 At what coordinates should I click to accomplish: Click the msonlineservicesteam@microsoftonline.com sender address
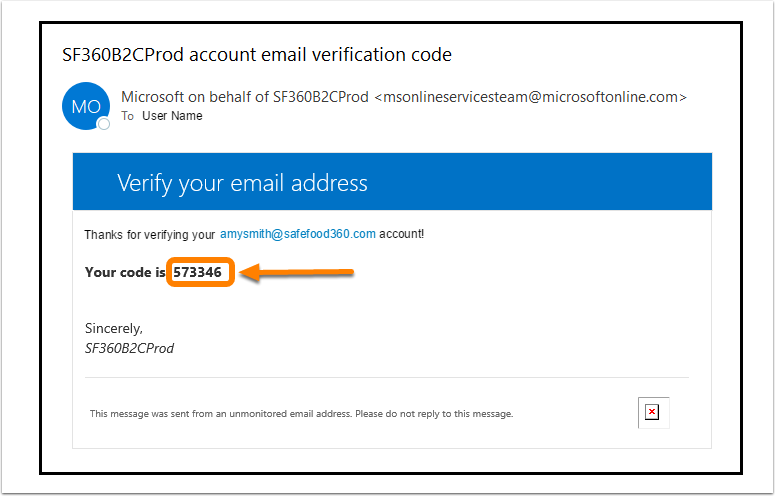click(530, 97)
